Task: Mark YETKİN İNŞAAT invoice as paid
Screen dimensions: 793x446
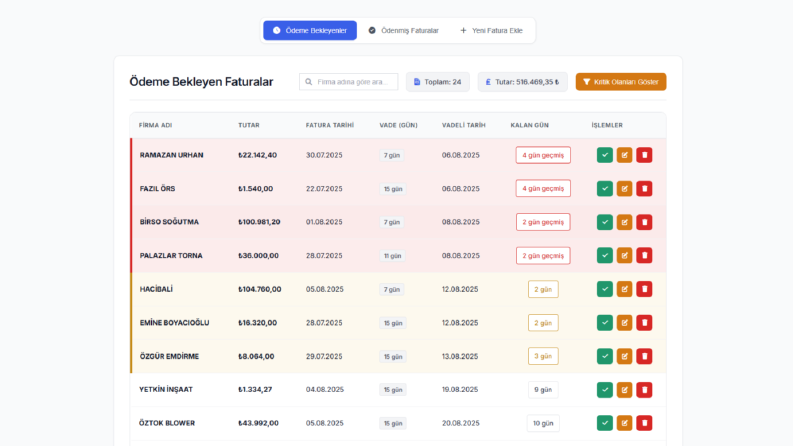Action: point(604,390)
